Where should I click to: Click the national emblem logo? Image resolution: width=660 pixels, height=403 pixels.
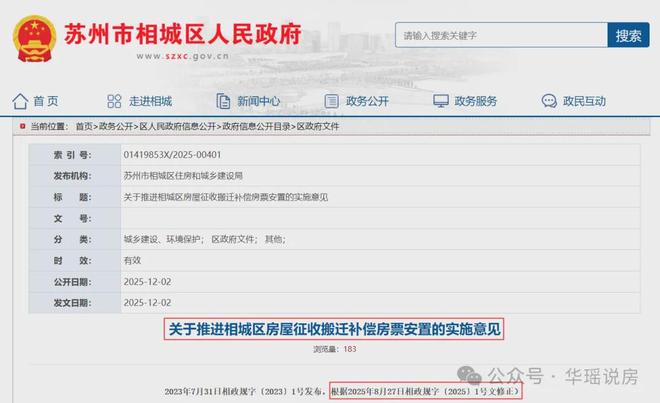[34, 39]
